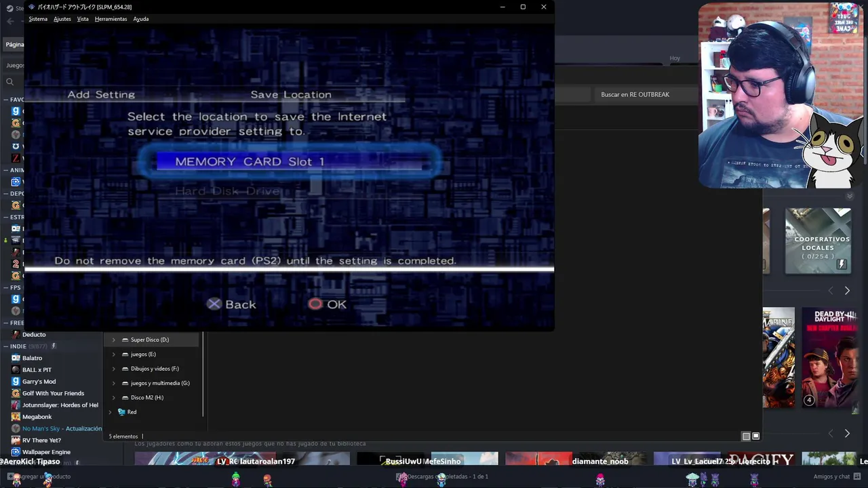Click the Deducto game icon
The image size is (868, 488).
click(16, 334)
